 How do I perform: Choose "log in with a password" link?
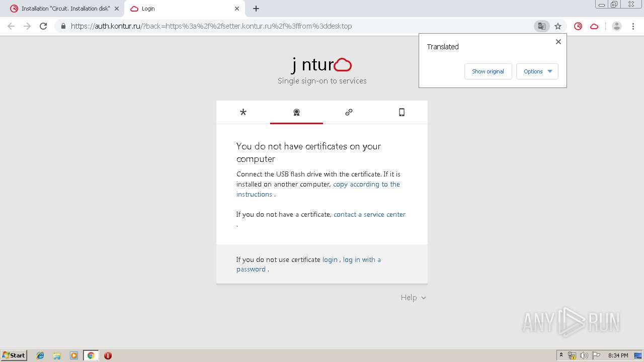pos(308,264)
